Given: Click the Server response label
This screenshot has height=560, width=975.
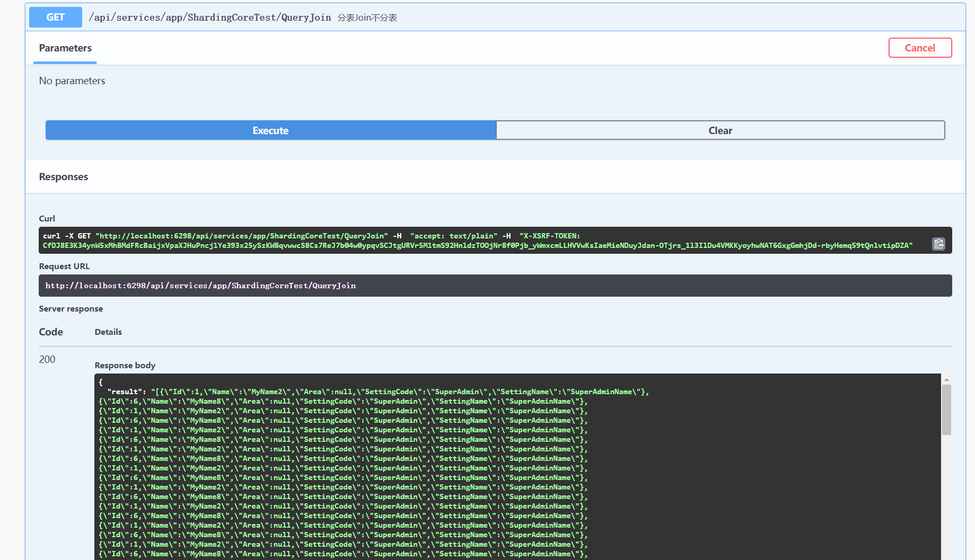Looking at the screenshot, I should [71, 309].
